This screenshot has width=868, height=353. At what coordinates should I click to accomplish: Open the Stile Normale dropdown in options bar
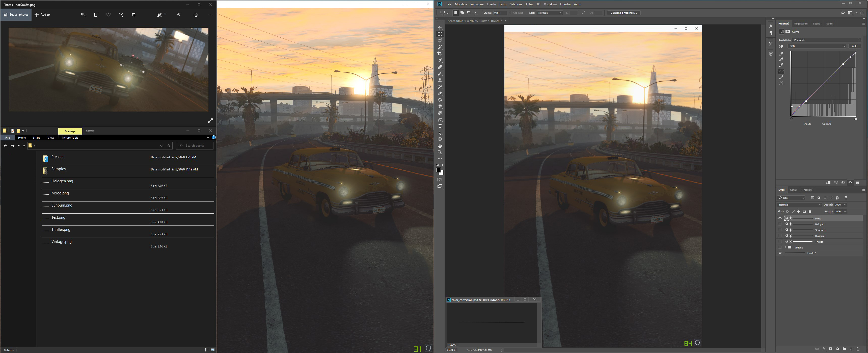550,13
